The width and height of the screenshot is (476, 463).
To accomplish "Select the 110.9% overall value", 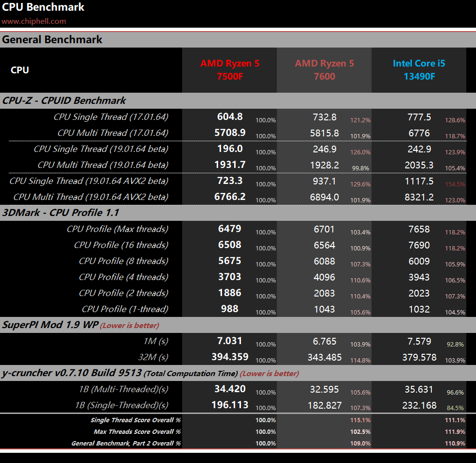I will (x=455, y=444).
